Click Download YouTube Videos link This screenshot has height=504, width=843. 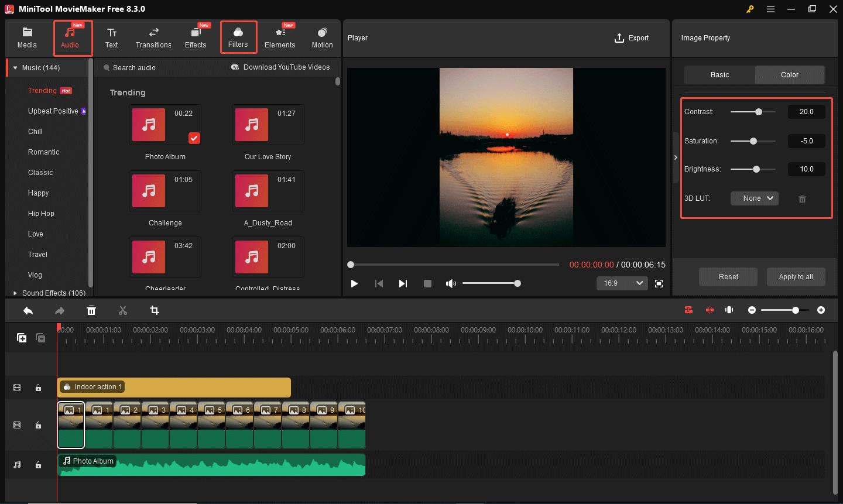click(x=281, y=67)
